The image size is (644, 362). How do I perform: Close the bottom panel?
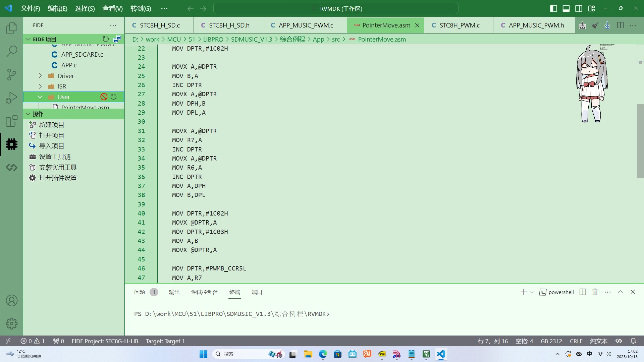click(633, 292)
